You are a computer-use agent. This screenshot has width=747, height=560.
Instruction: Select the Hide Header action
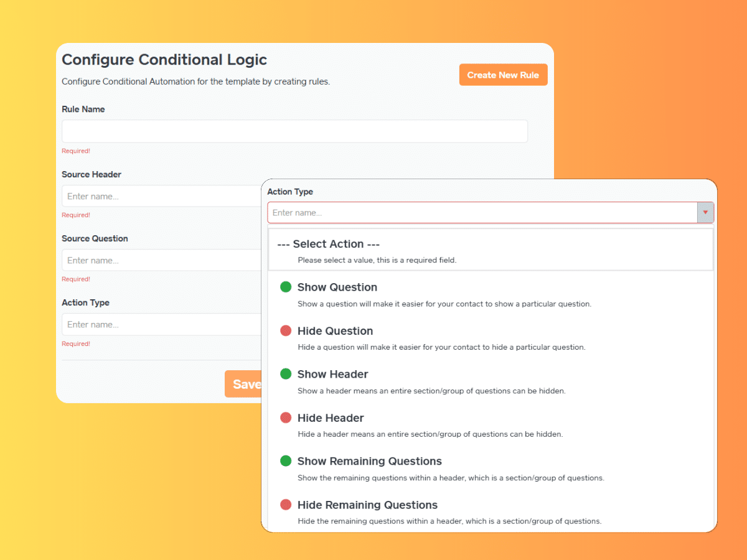coord(331,418)
